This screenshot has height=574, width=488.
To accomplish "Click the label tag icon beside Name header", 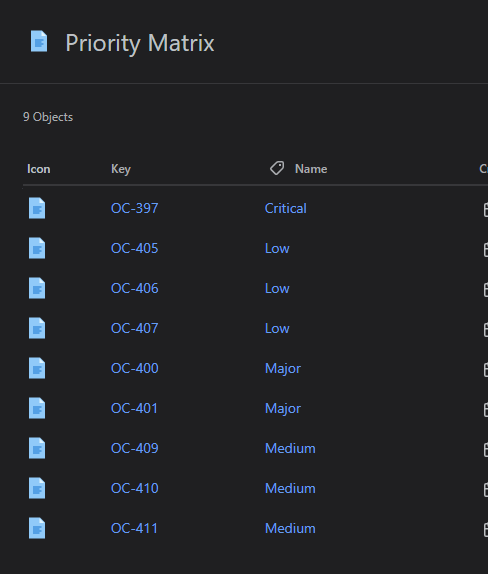I will pyautogui.click(x=277, y=168).
